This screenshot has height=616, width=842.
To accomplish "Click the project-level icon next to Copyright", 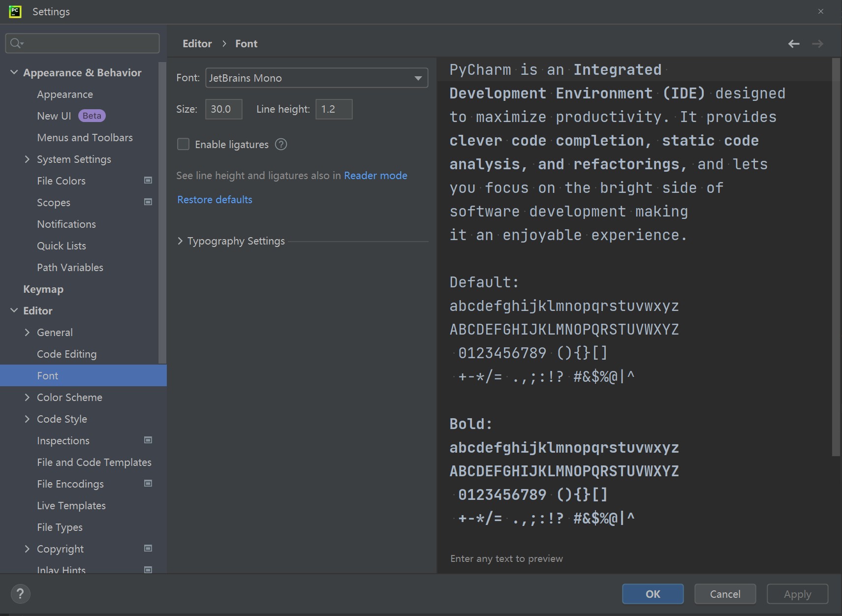I will (x=148, y=549).
